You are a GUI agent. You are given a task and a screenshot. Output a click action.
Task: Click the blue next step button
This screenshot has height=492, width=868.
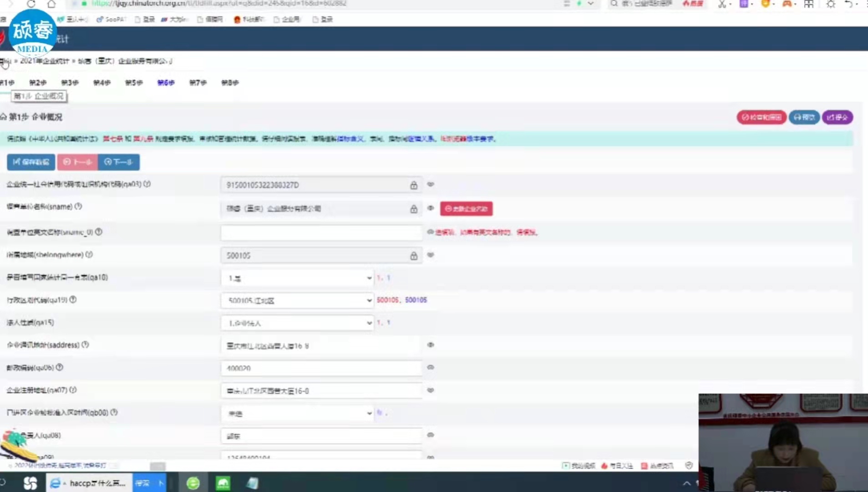(x=119, y=162)
